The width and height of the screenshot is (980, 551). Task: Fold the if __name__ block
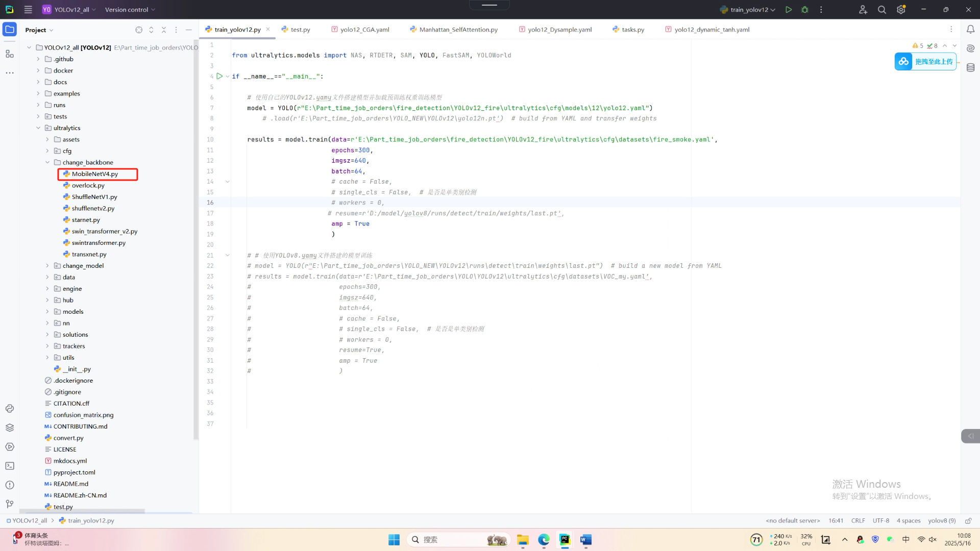pos(228,77)
